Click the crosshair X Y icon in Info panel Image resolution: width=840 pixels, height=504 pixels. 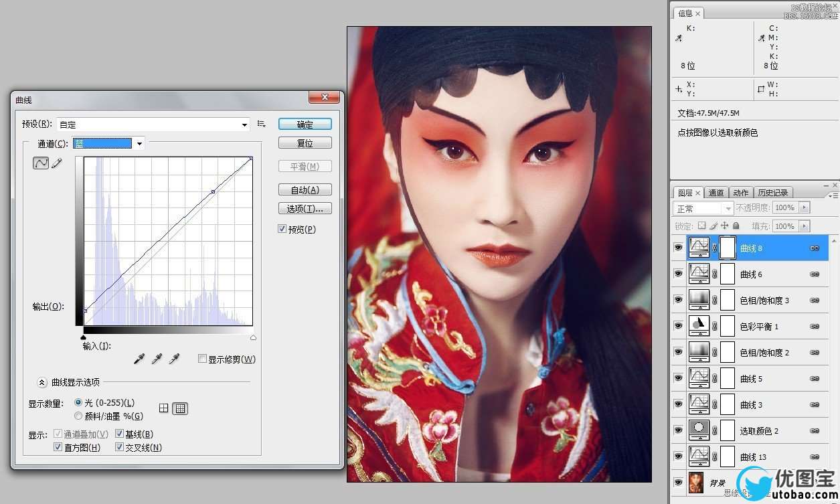point(679,89)
